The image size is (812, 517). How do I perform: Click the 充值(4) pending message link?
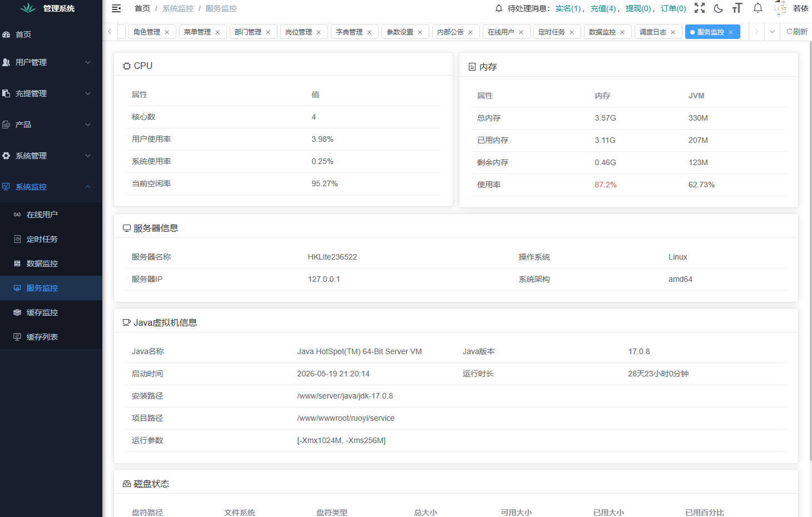(x=603, y=8)
